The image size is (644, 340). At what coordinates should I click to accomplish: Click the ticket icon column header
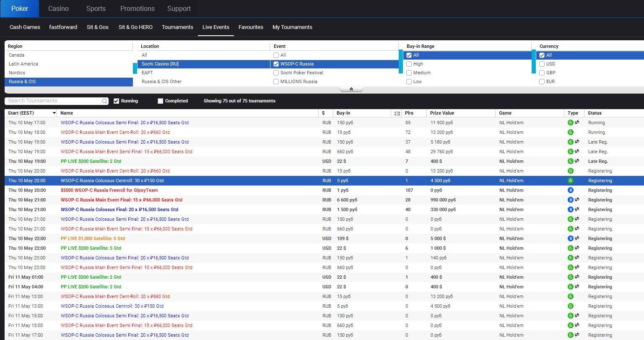pyautogui.click(x=397, y=113)
